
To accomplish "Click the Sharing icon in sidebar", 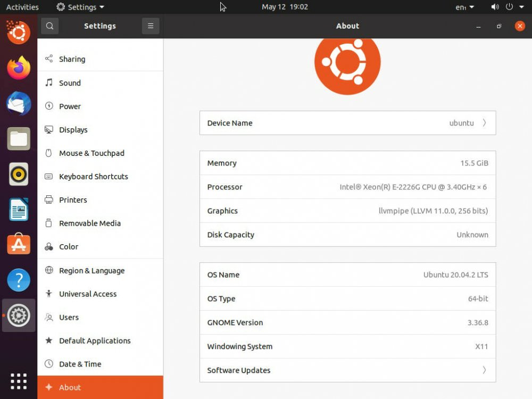I will (49, 59).
